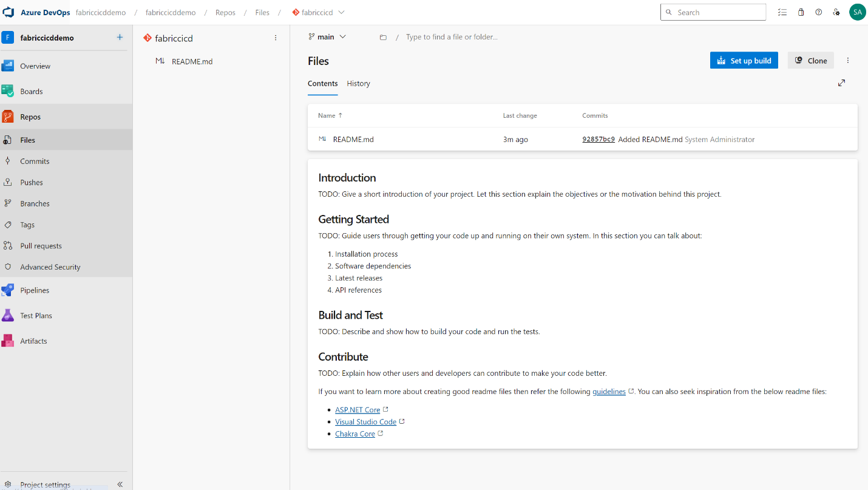
Task: Switch to the History tab
Action: coord(359,84)
